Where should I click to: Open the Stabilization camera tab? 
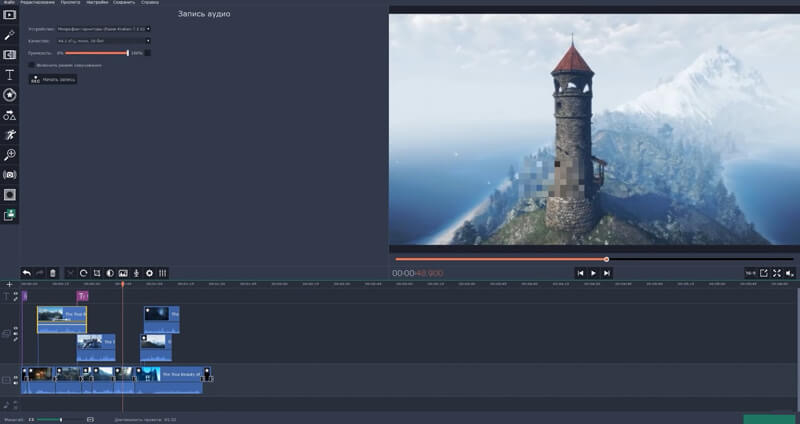9,174
